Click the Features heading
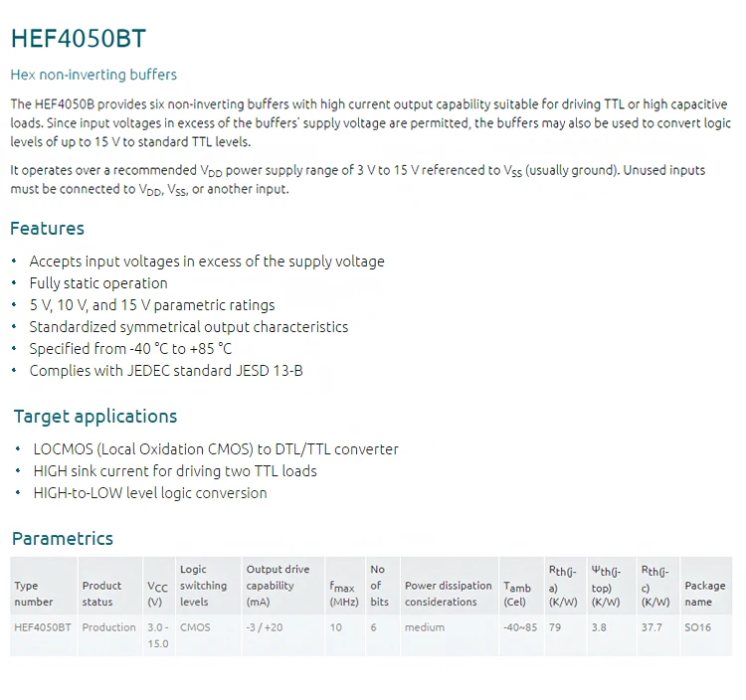Screen dimensions: 746x700 pos(47,229)
